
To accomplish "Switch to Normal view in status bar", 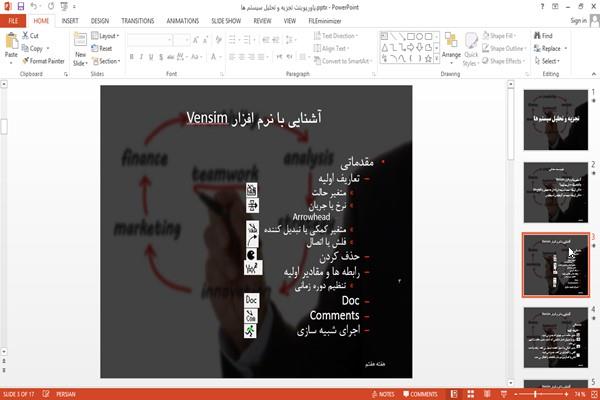I will coord(454,394).
